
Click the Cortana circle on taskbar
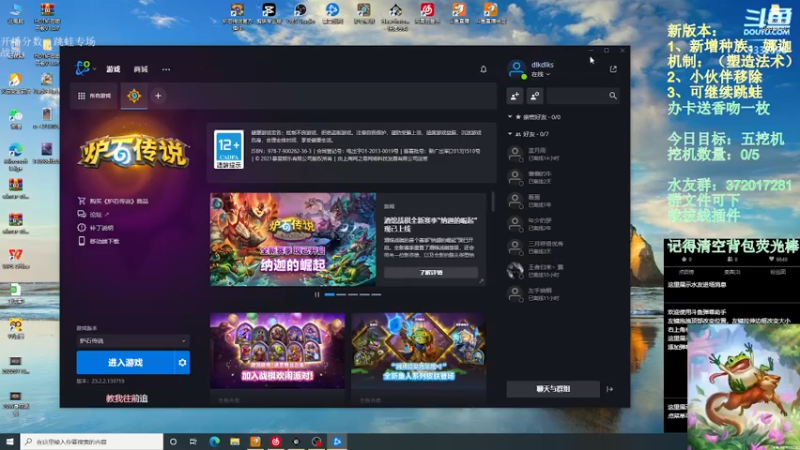[x=173, y=441]
